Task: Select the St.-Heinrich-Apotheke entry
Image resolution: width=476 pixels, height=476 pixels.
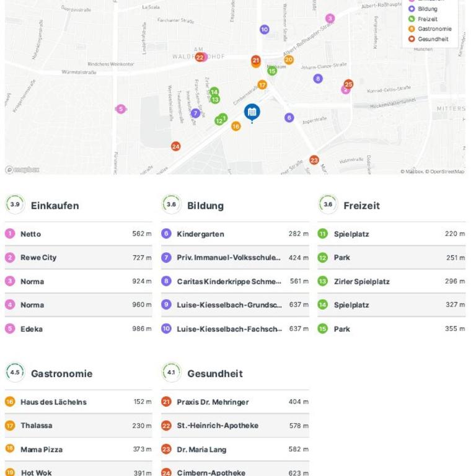Action: [x=235, y=426]
